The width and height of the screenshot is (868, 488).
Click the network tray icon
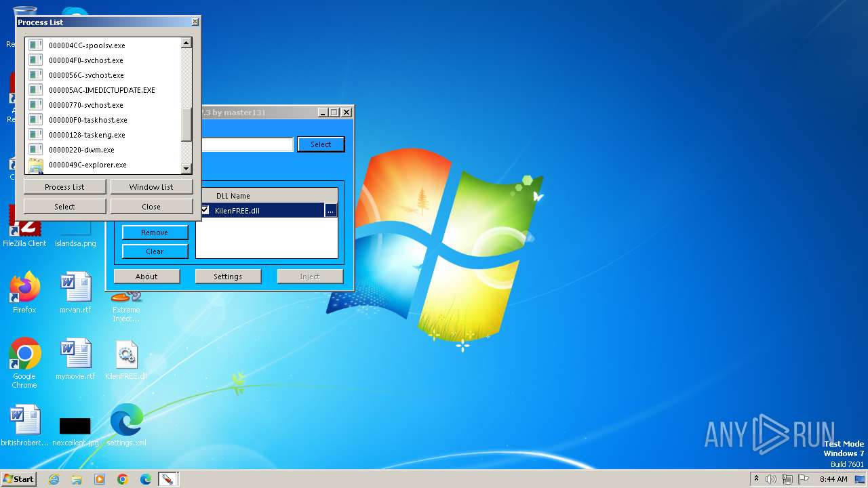pos(787,479)
